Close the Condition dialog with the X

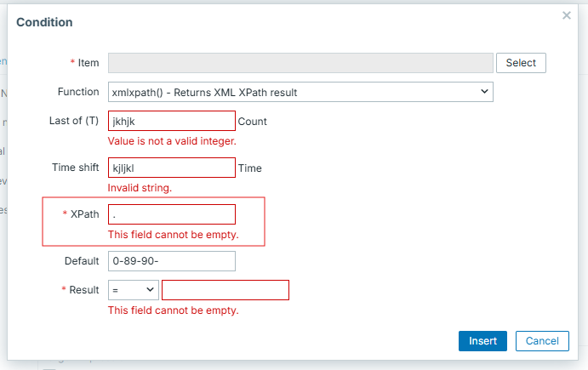point(567,15)
